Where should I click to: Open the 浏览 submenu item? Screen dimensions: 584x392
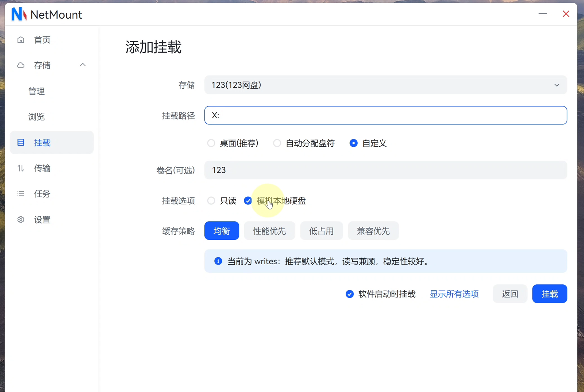[36, 117]
